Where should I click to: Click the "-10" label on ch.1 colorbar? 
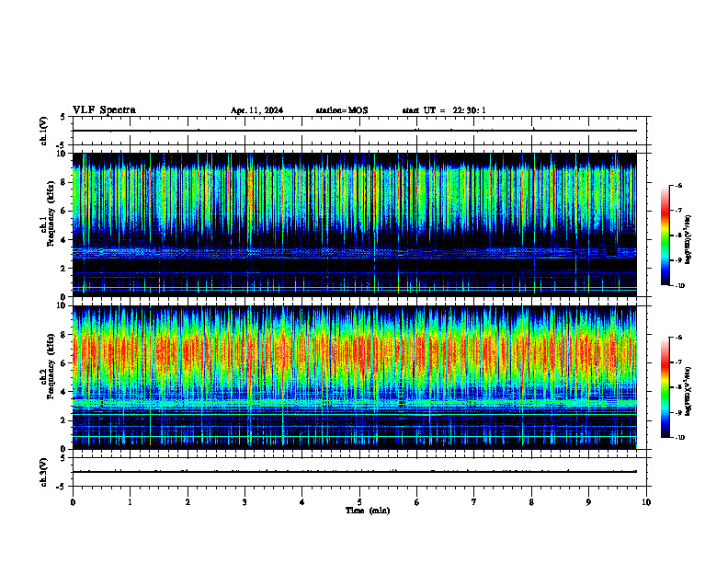coord(680,286)
